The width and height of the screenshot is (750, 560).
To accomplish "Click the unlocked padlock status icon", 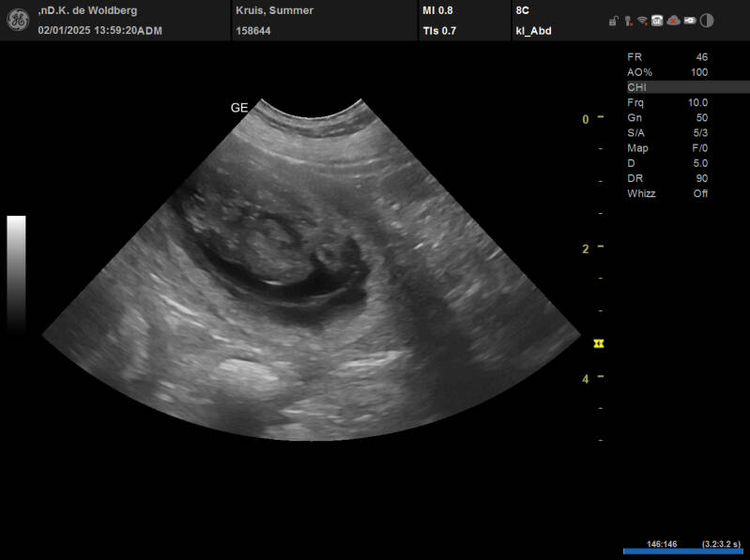I will [613, 21].
